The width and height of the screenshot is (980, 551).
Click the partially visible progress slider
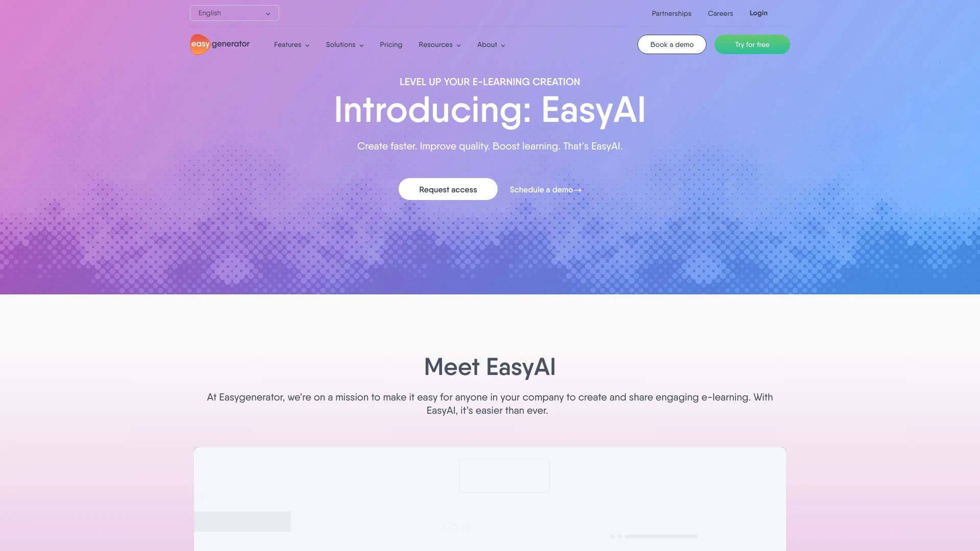point(660,536)
